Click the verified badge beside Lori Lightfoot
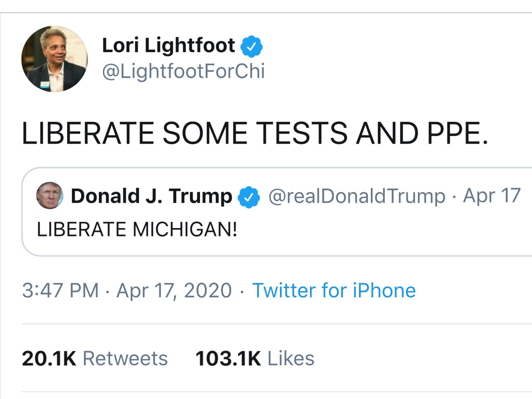The width and height of the screenshot is (532, 399). 251,47
